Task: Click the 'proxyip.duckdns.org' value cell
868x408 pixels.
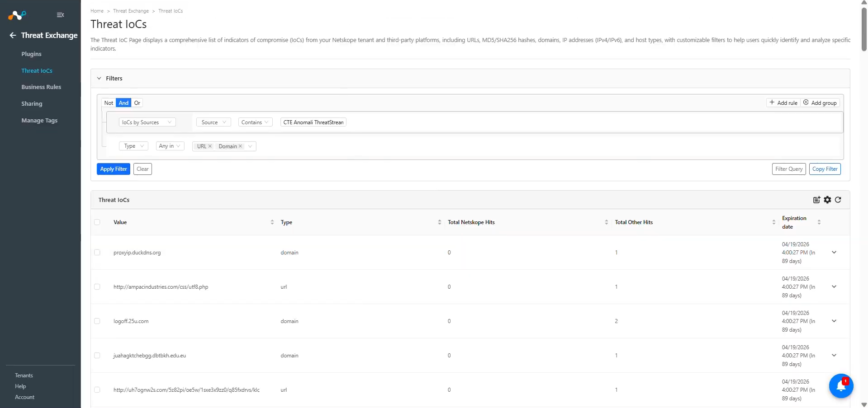Action: (137, 253)
